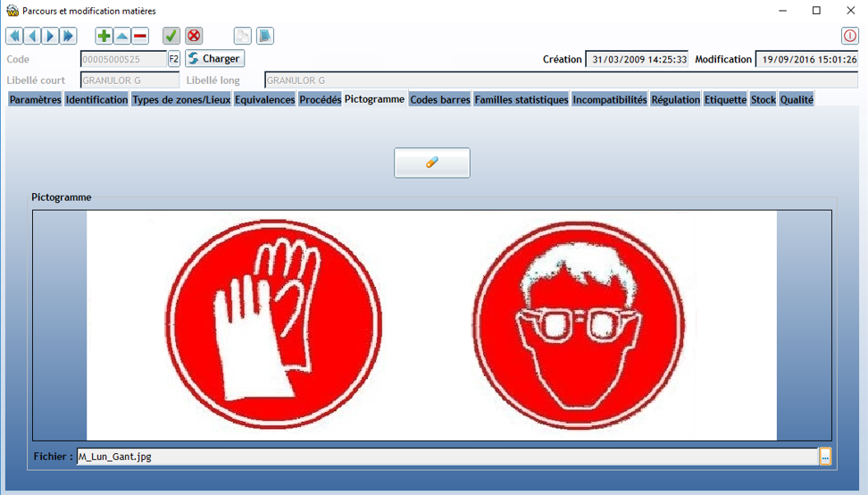The width and height of the screenshot is (868, 495).
Task: Click the Fichier path field
Action: pyautogui.click(x=447, y=457)
